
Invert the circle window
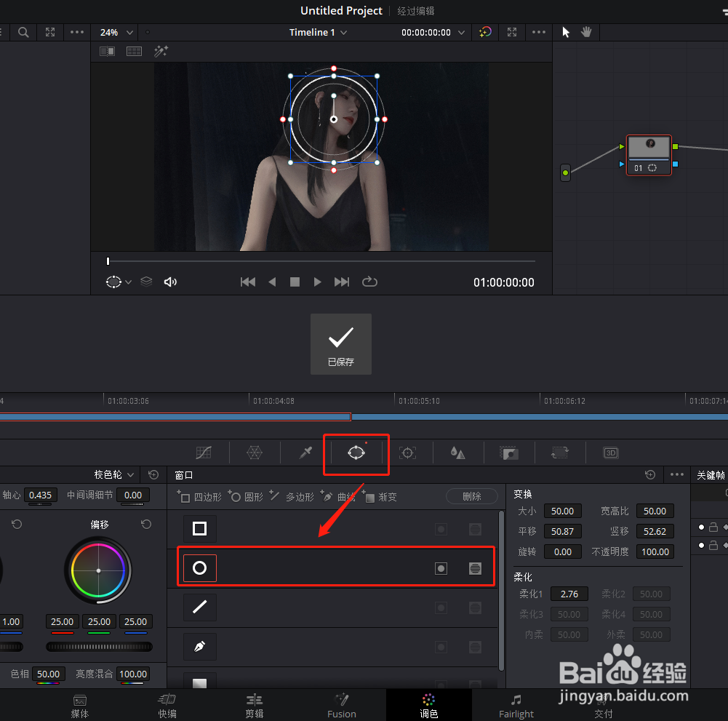(x=441, y=568)
